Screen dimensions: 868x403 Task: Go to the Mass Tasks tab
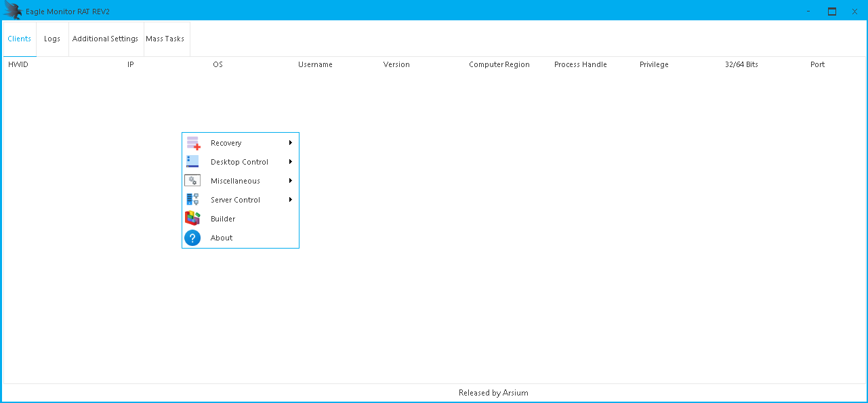tap(165, 39)
